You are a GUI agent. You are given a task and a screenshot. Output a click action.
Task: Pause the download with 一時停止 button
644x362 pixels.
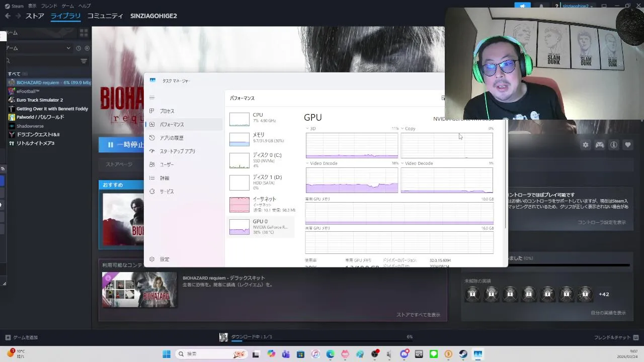[x=121, y=145]
